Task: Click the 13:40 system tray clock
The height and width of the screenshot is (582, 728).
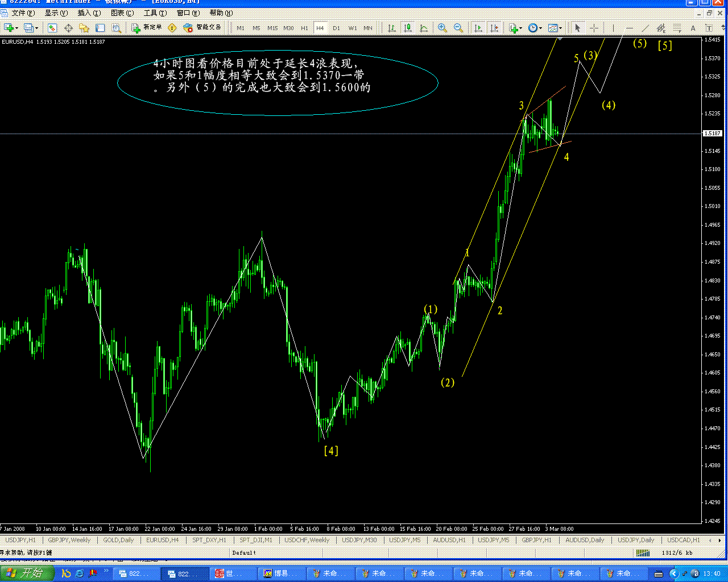Action: click(x=712, y=573)
